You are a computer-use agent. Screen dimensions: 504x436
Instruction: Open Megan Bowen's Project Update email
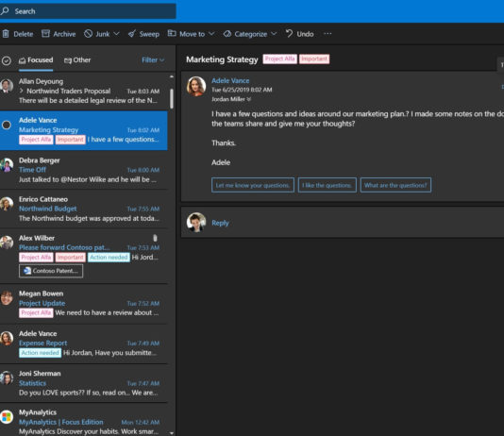pyautogui.click(x=84, y=303)
